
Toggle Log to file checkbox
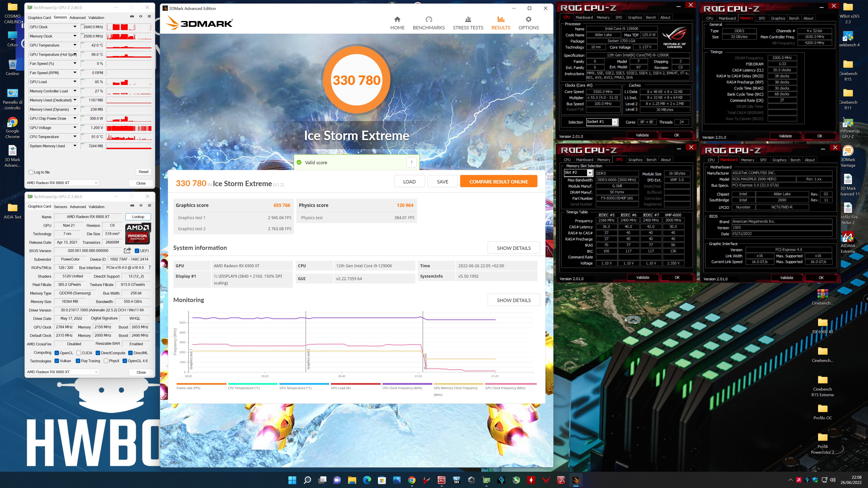click(x=31, y=172)
